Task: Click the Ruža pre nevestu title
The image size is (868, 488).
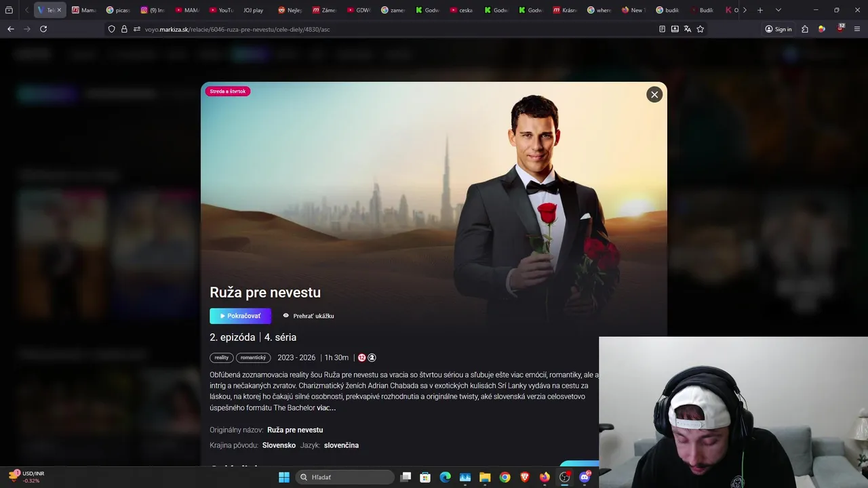Action: (x=265, y=292)
